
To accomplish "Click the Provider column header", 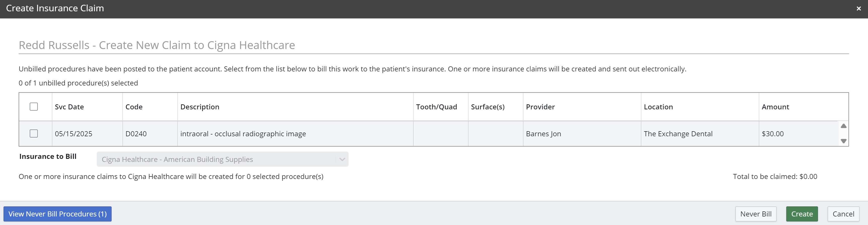I will tap(540, 107).
